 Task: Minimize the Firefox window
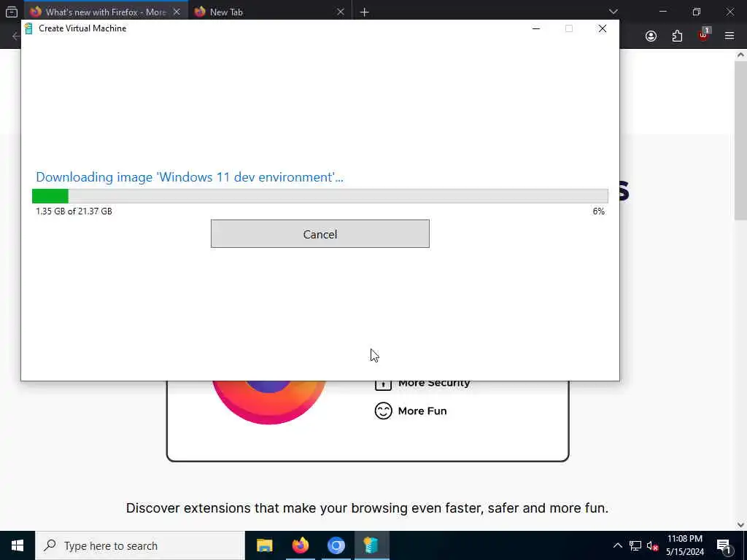[663, 12]
